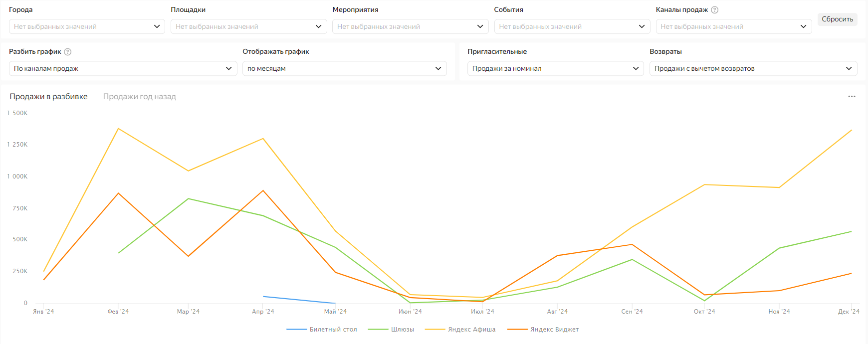This screenshot has height=344, width=868.
Task: Click chevron arrow in Города dropdown
Action: pyautogui.click(x=157, y=26)
